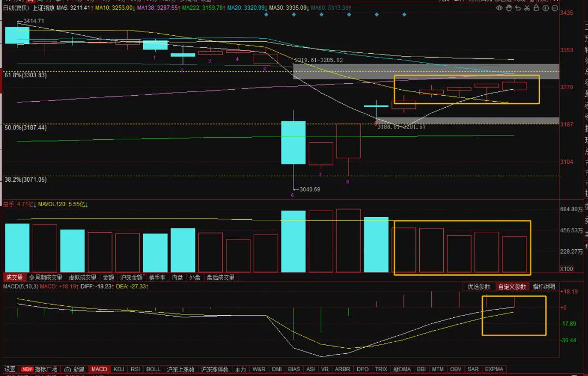Switch to the 沪深金额 tab

coord(131,278)
